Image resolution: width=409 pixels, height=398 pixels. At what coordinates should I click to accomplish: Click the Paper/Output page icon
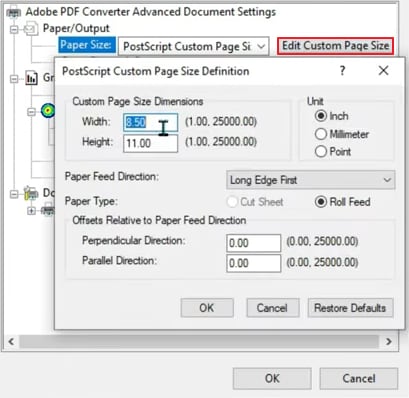pyautogui.click(x=30, y=29)
